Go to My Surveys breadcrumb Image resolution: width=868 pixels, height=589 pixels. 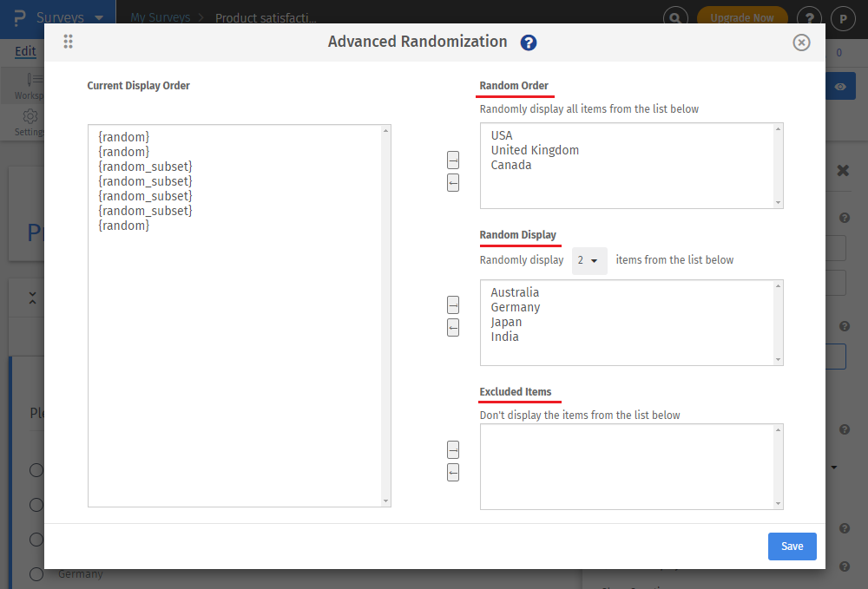(x=161, y=17)
